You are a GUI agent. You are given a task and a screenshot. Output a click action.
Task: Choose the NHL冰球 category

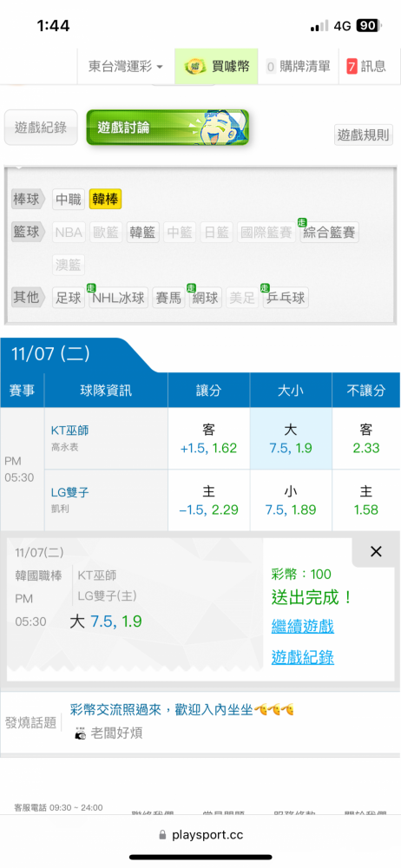pyautogui.click(x=119, y=298)
